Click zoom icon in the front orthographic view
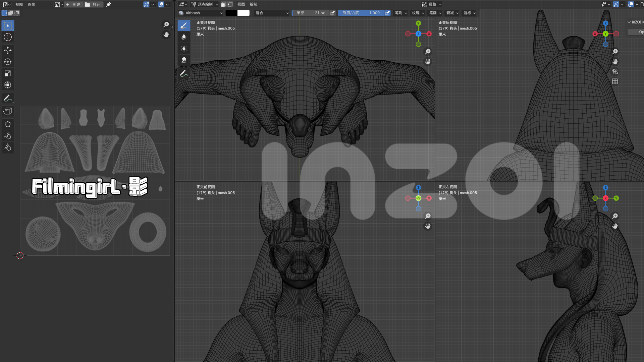 tap(428, 216)
